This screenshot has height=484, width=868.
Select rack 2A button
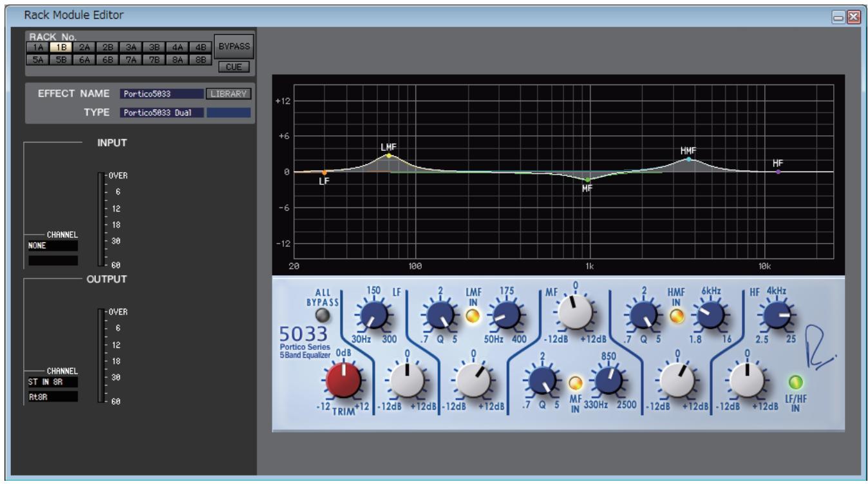coord(85,47)
